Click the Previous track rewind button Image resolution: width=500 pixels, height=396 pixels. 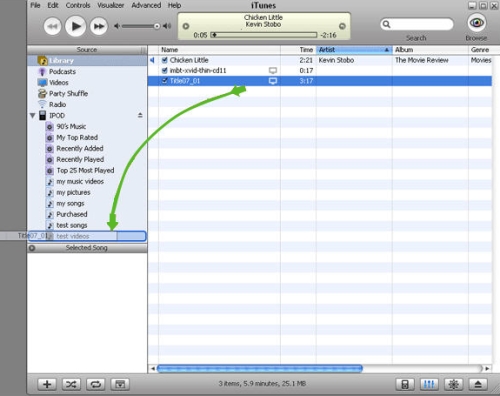click(53, 26)
